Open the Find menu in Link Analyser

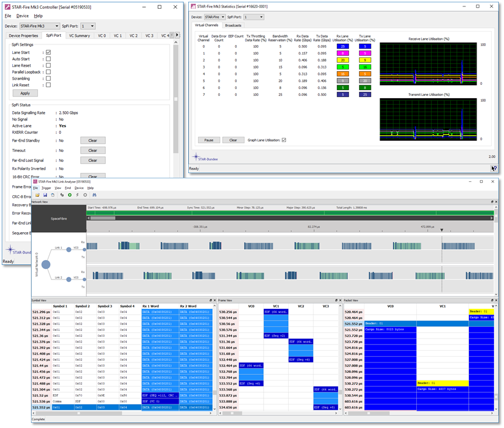68,188
